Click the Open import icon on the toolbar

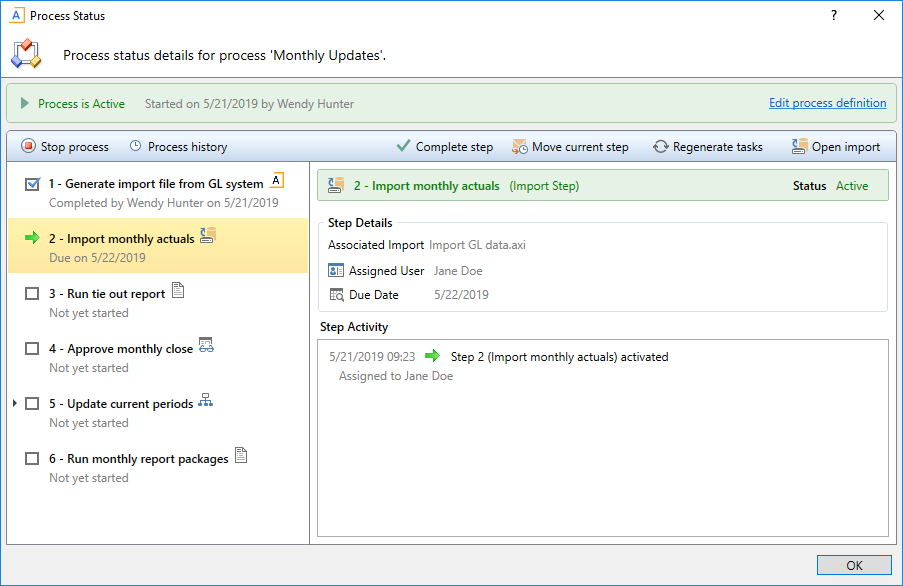point(797,146)
